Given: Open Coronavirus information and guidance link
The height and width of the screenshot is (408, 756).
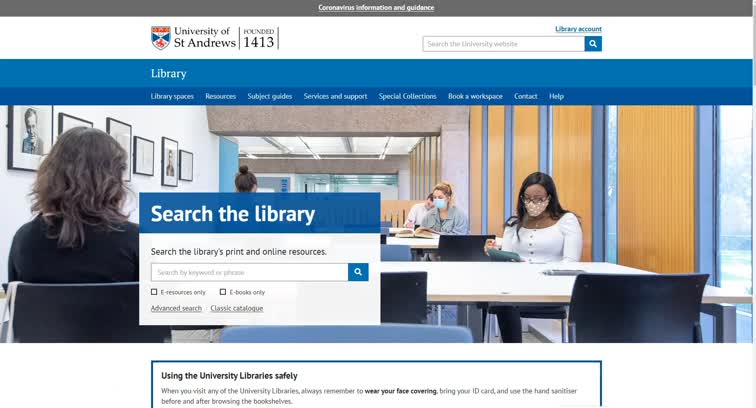Looking at the screenshot, I should point(376,7).
